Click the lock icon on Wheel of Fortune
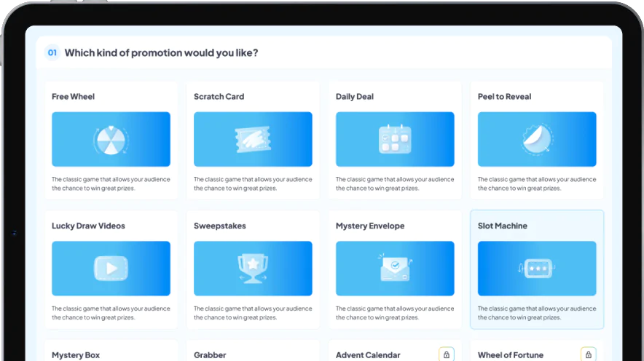This screenshot has width=644, height=361. 588,354
